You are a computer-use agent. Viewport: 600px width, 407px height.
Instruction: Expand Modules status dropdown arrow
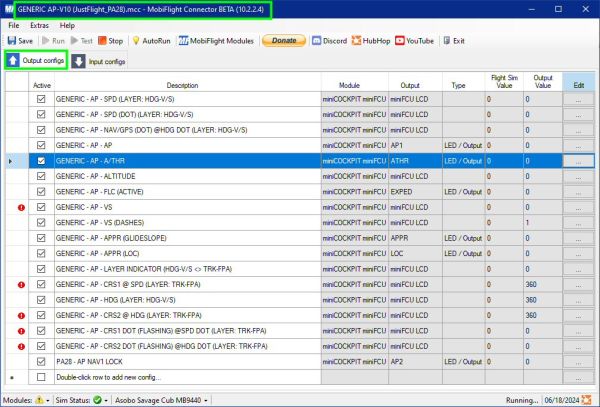48,400
